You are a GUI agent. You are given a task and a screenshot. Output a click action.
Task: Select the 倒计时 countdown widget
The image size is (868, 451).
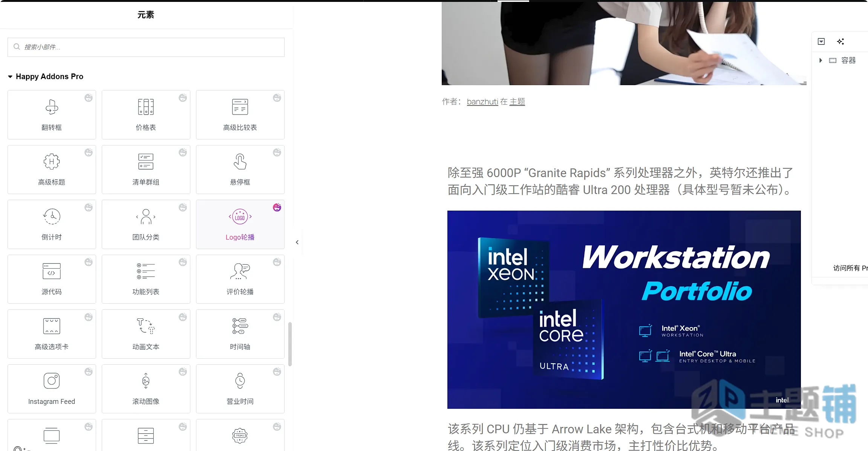tap(52, 224)
